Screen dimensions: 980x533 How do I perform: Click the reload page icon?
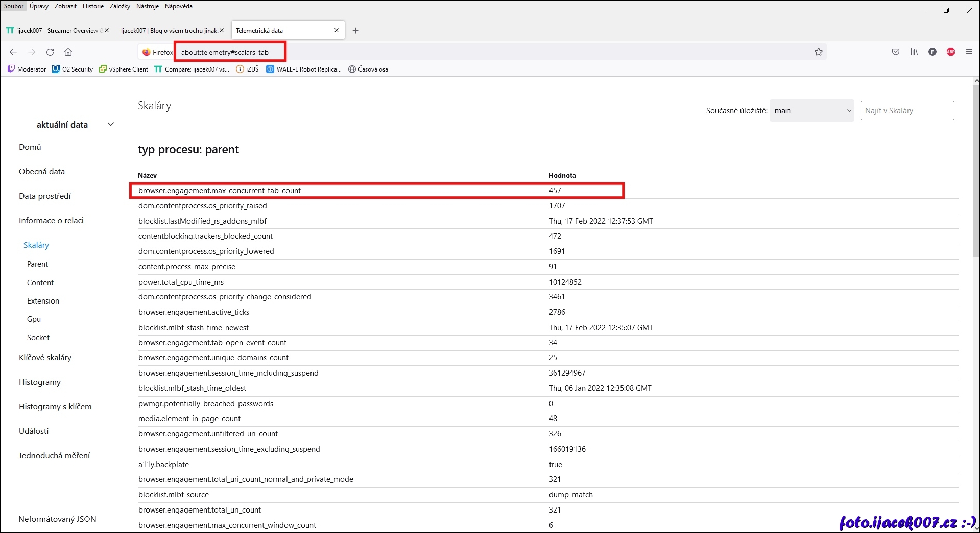[x=50, y=52]
